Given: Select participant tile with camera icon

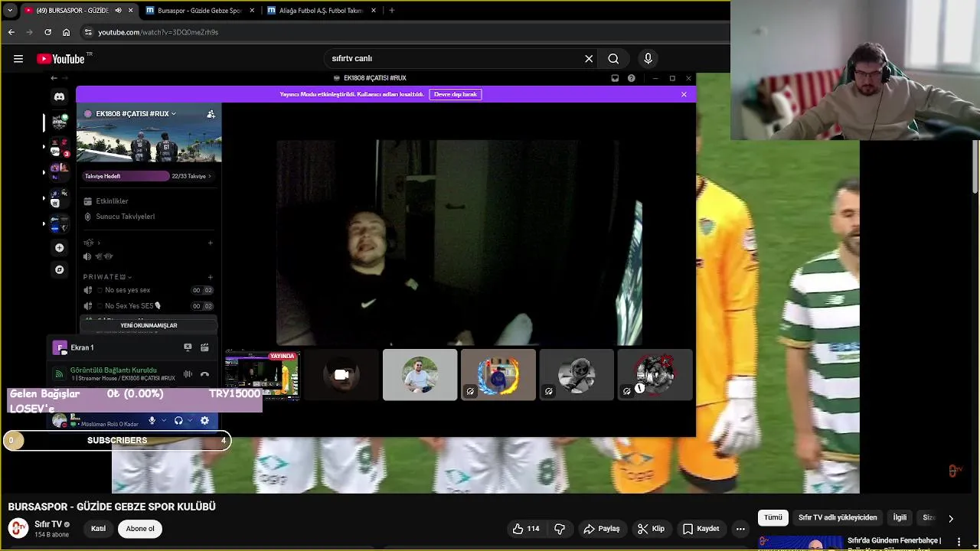Looking at the screenshot, I should (x=341, y=375).
